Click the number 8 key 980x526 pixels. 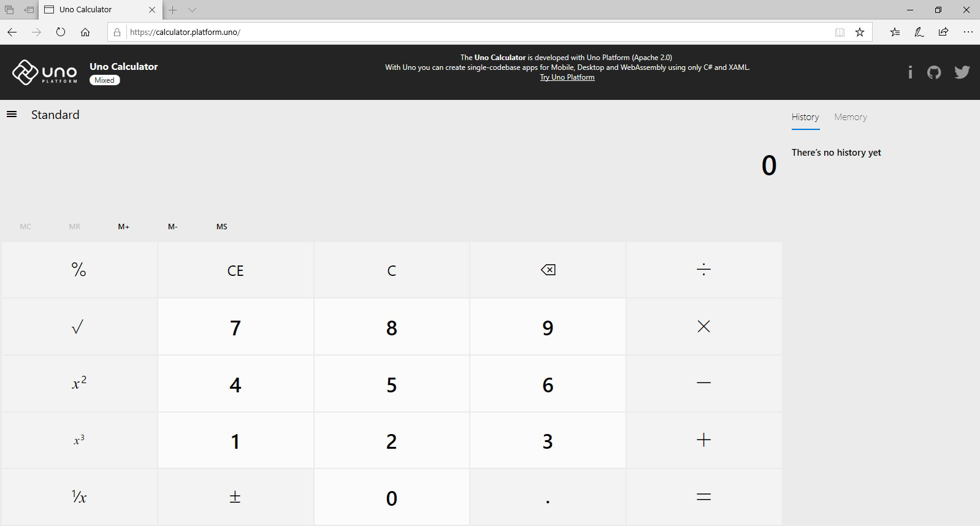(392, 327)
